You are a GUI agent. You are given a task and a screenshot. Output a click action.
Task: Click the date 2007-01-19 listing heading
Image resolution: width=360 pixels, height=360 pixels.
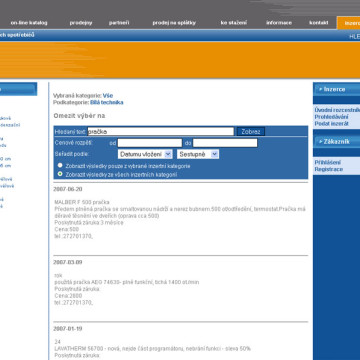tap(68, 329)
